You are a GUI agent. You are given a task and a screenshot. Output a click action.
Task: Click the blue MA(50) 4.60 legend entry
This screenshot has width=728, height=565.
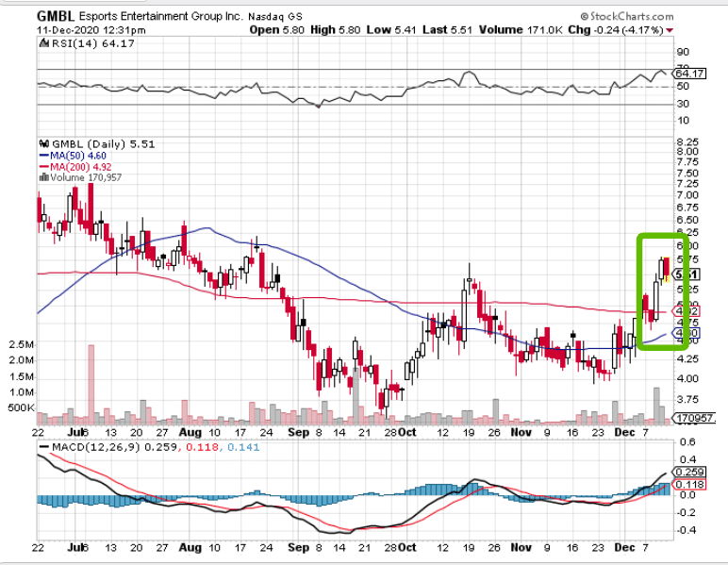click(74, 156)
